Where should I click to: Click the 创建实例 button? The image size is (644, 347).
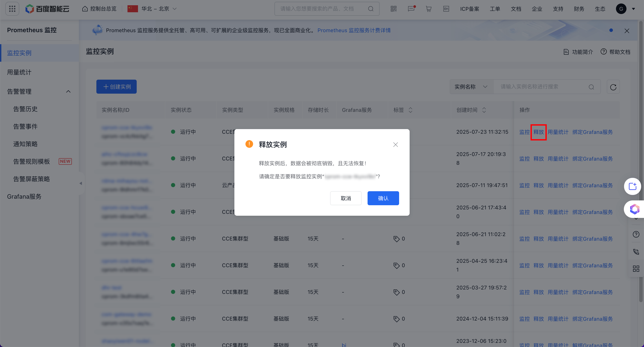coord(117,87)
